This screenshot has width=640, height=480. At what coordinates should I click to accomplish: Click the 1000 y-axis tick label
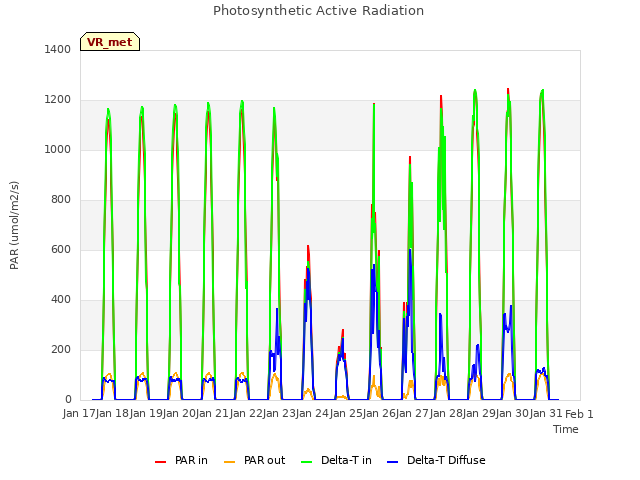click(x=58, y=149)
